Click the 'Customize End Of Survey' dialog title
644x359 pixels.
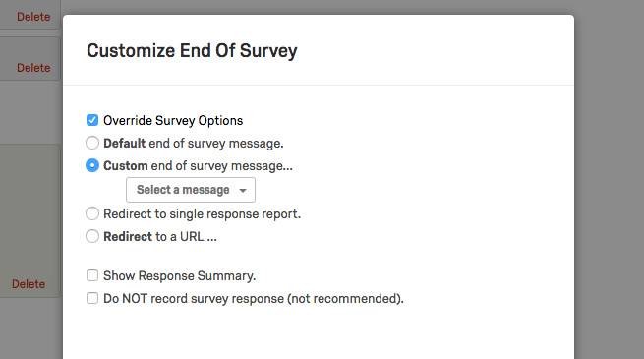pos(192,51)
